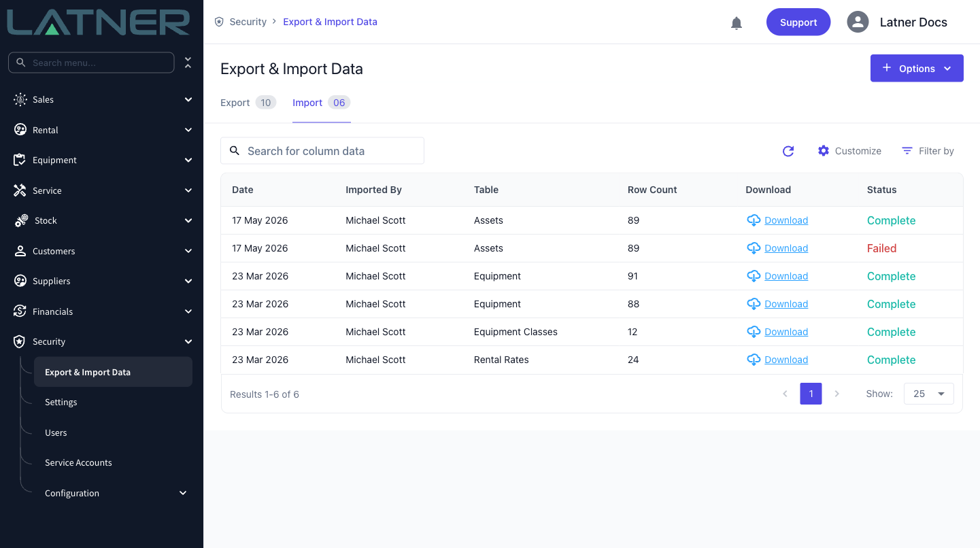The height and width of the screenshot is (548, 980).
Task: Expand the Financials menu chevron
Action: coord(188,311)
